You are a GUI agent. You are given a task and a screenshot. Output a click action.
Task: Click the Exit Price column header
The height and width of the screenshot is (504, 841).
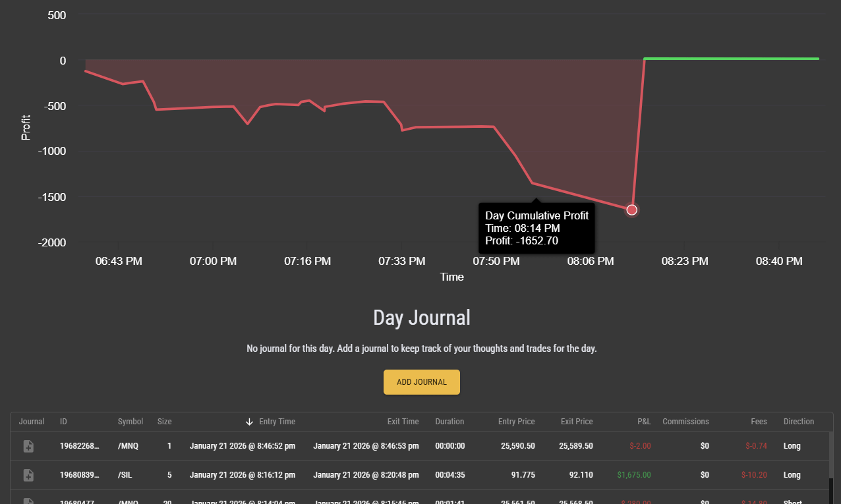[576, 422]
